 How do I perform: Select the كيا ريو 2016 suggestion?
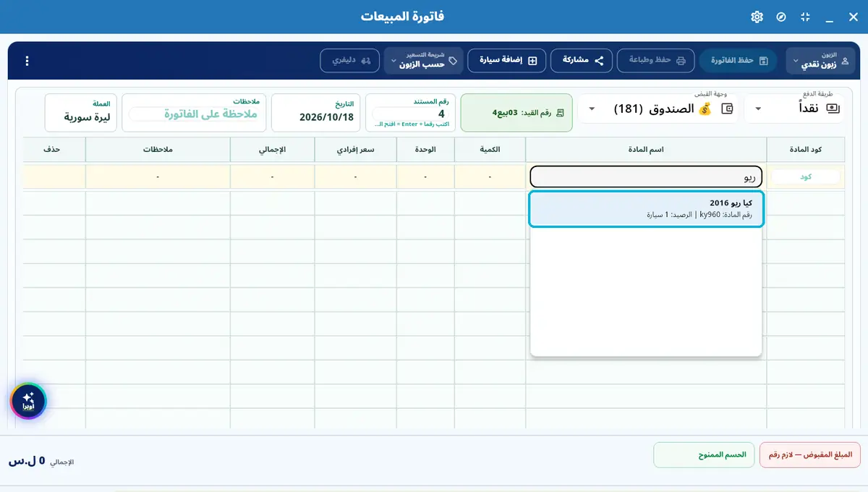click(x=647, y=209)
